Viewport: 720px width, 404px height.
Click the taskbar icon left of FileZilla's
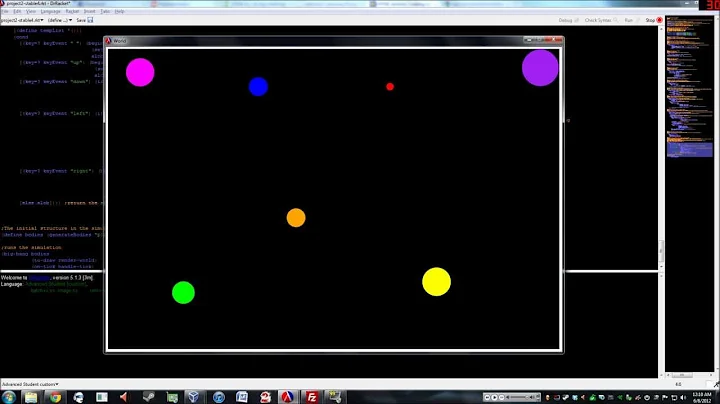(287, 397)
